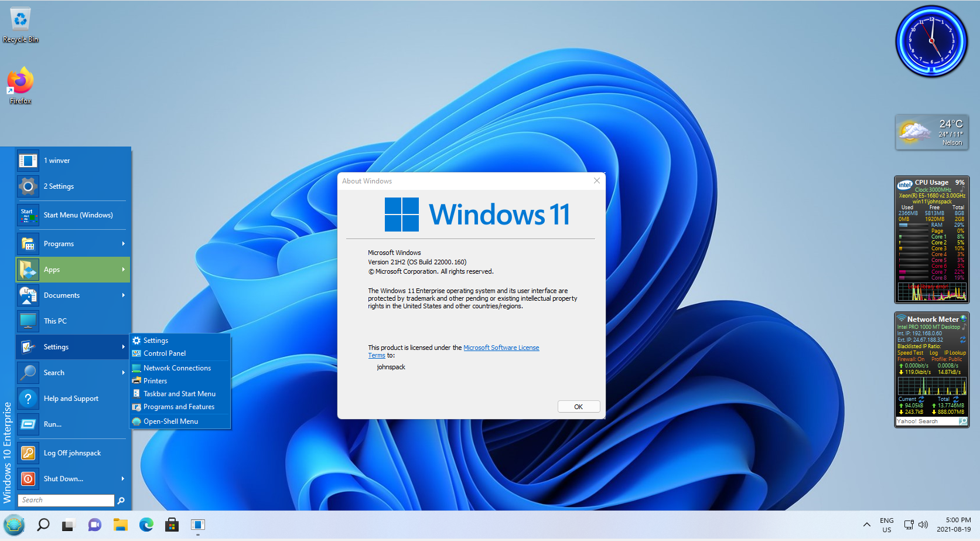Click the Log Off key icon
Image resolution: width=980 pixels, height=541 pixels.
pyautogui.click(x=28, y=453)
